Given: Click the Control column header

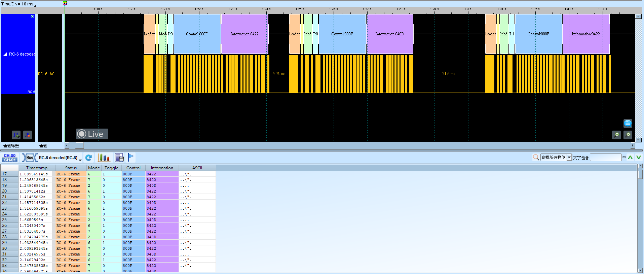Looking at the screenshot, I should point(134,168).
